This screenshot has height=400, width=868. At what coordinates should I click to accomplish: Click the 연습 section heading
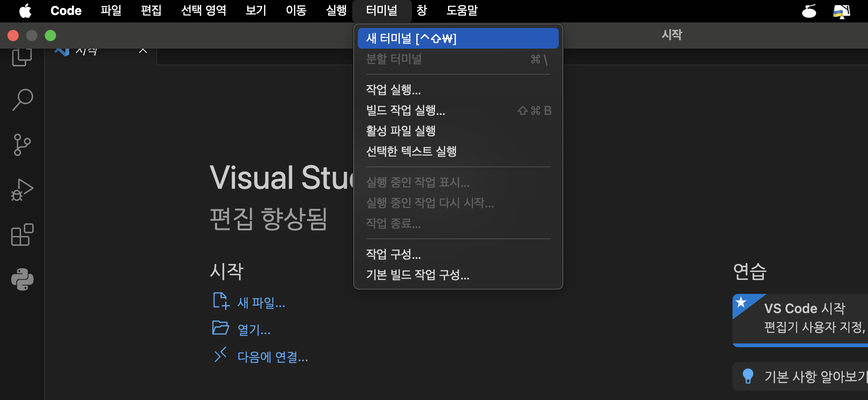750,271
